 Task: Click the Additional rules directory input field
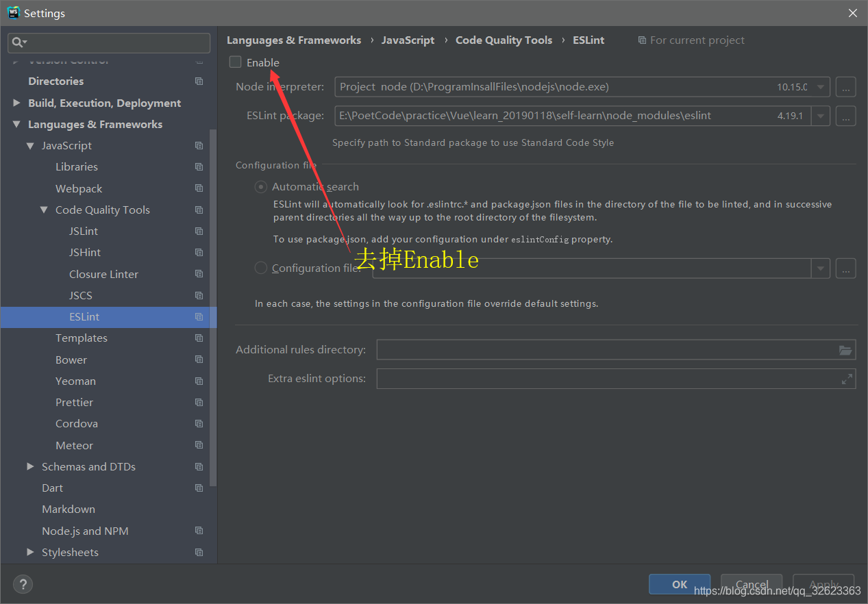[x=616, y=350]
